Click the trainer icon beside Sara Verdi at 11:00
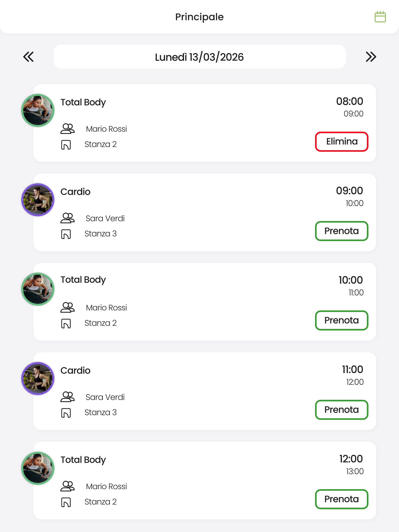 (67, 397)
